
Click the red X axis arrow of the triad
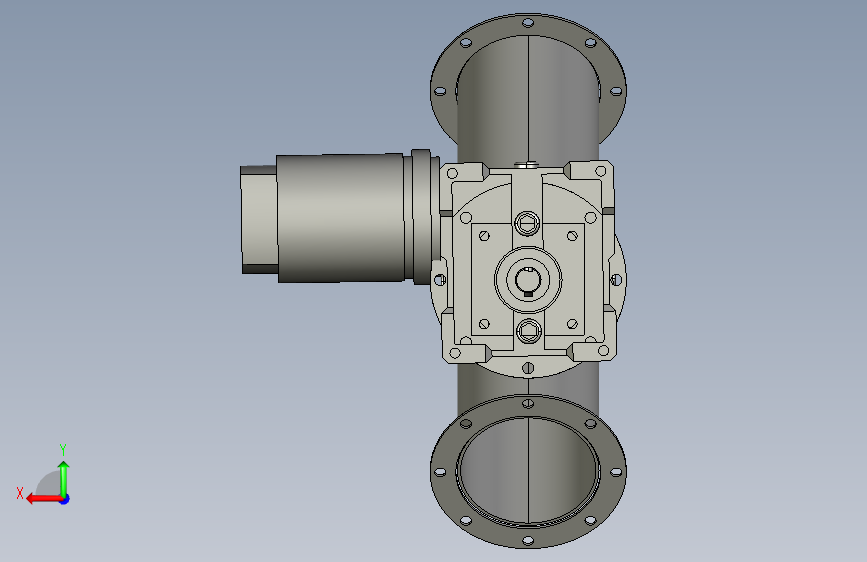coord(43,499)
